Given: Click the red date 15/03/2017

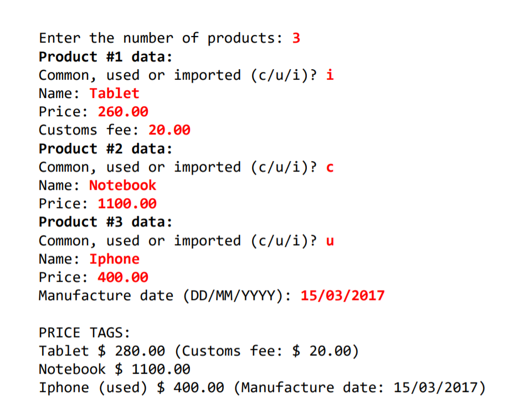Looking at the screenshot, I should click(x=342, y=296).
